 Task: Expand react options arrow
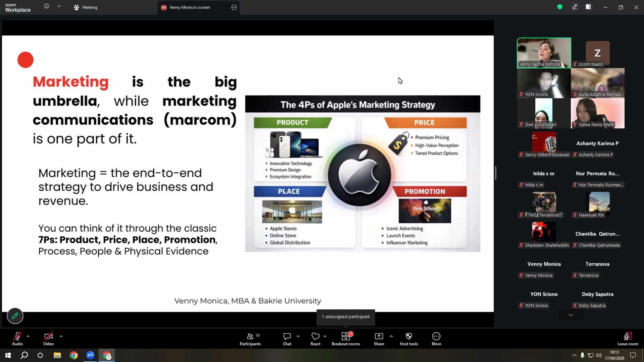tap(325, 336)
